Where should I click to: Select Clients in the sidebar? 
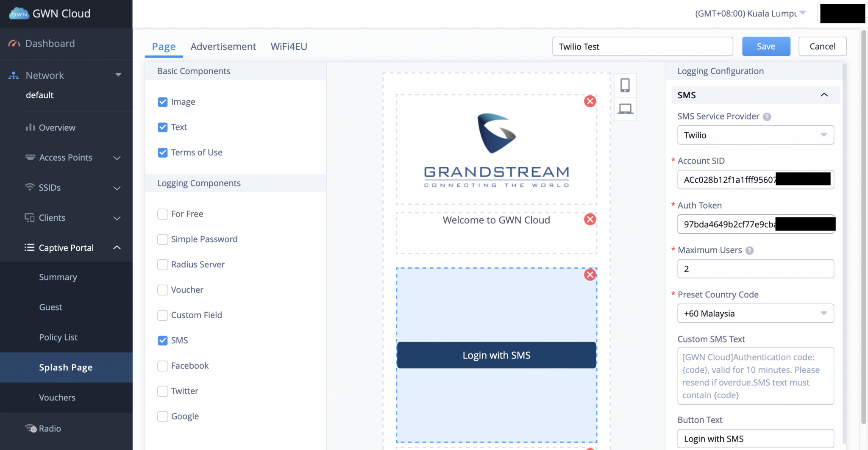point(51,217)
